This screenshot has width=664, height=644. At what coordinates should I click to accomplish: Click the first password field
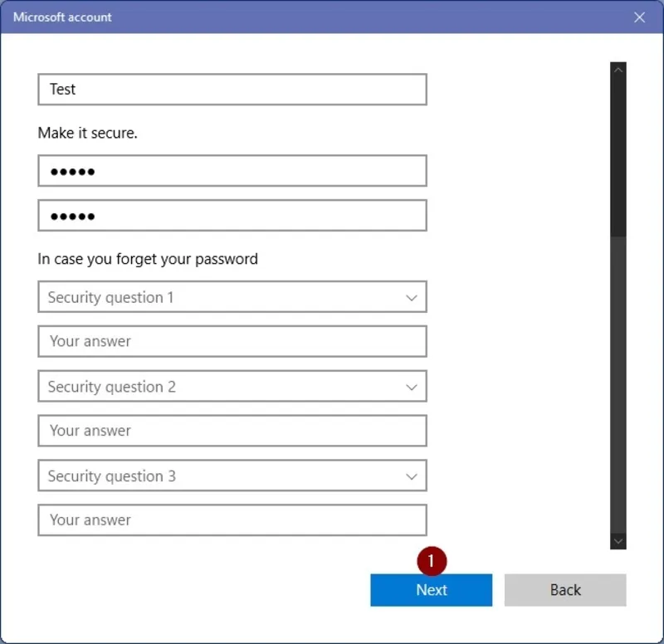tap(232, 171)
